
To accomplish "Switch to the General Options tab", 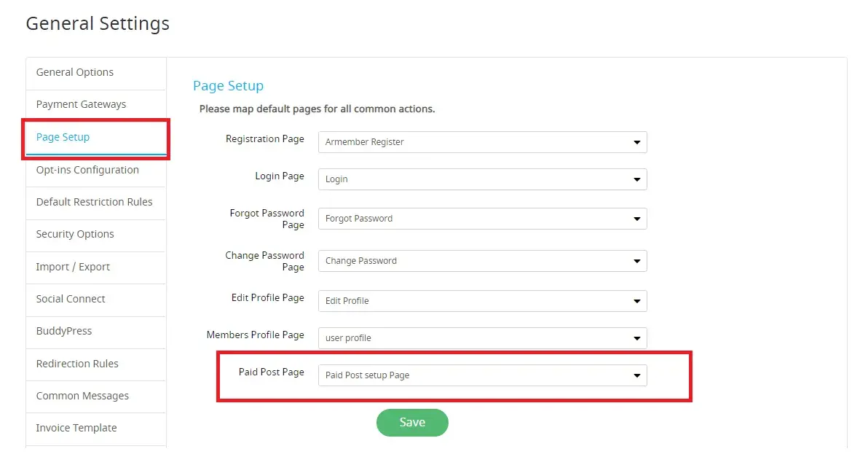I will (x=75, y=72).
